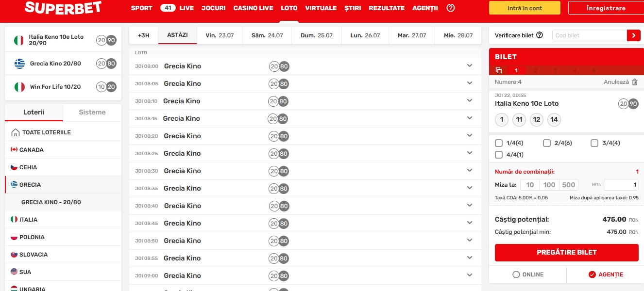
Task: Click the 20/90 badge on Italia Keno card
Action: 106,40
